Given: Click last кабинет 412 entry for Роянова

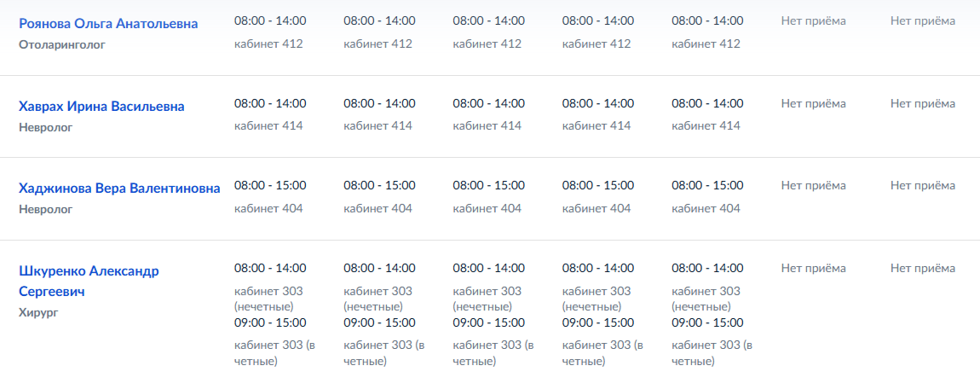Looking at the screenshot, I should (706, 44).
